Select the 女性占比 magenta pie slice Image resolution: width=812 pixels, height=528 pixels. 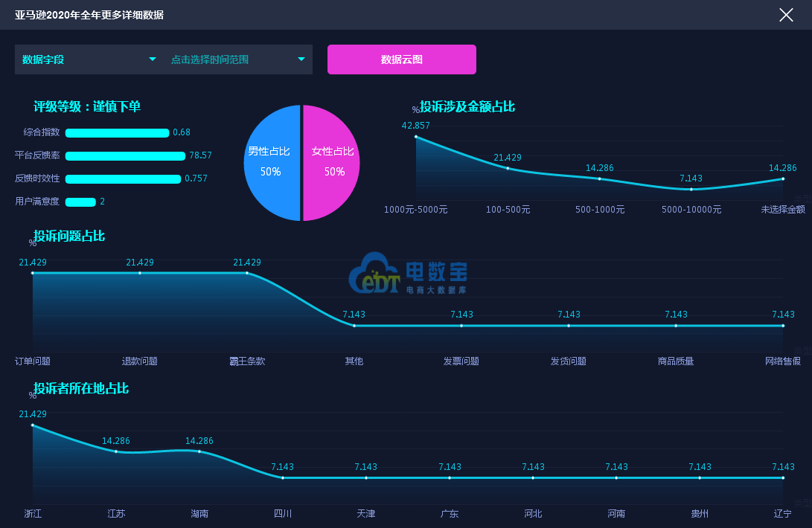(331, 163)
